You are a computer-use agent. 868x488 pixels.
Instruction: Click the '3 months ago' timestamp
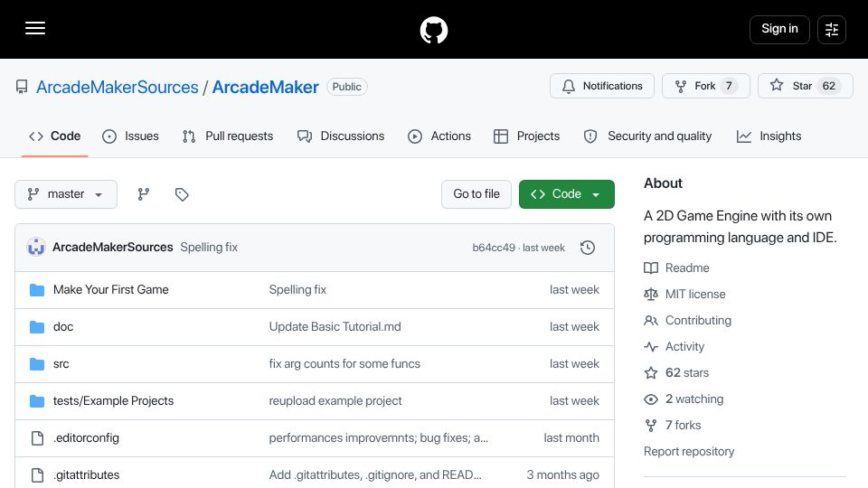[563, 474]
